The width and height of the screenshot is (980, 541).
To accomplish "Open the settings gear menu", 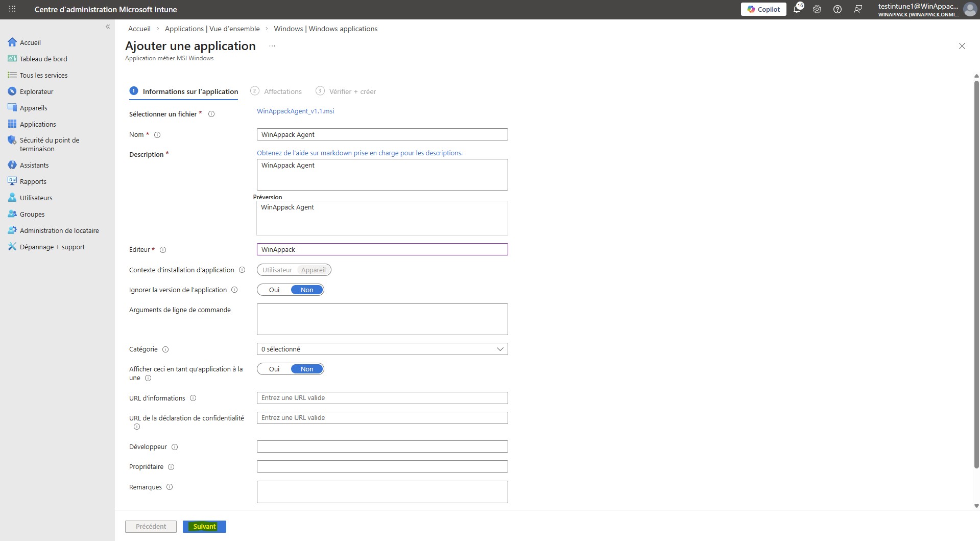I will click(x=817, y=9).
